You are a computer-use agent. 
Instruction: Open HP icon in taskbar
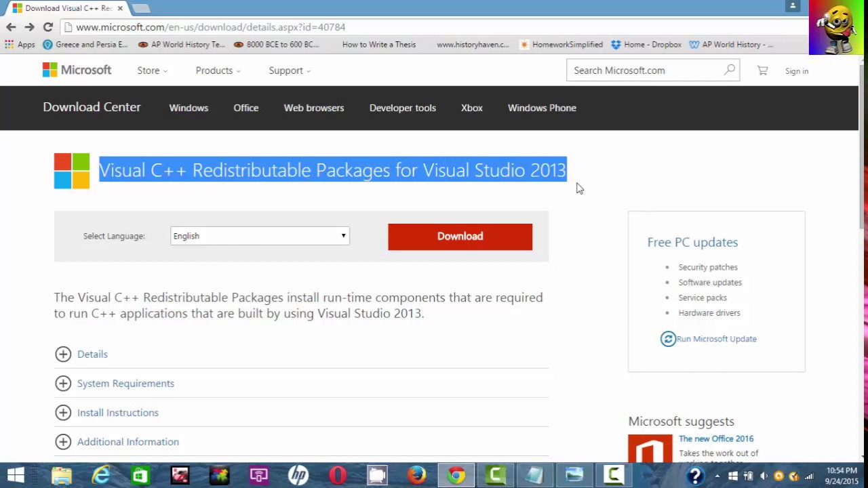click(x=298, y=475)
